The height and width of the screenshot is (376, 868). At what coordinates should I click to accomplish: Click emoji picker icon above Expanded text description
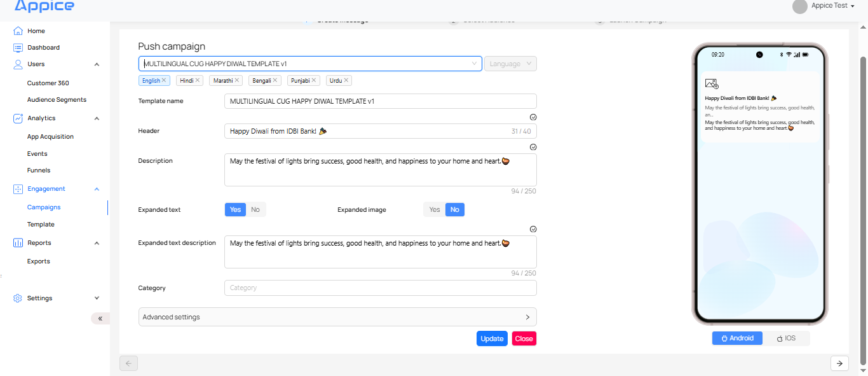[533, 229]
